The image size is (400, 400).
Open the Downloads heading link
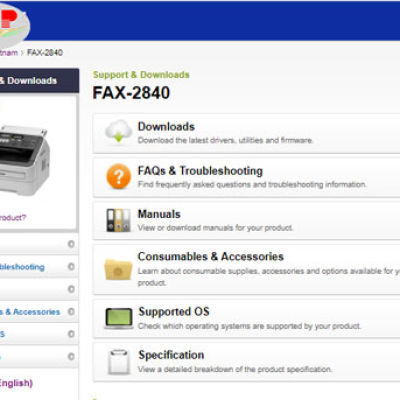point(166,127)
